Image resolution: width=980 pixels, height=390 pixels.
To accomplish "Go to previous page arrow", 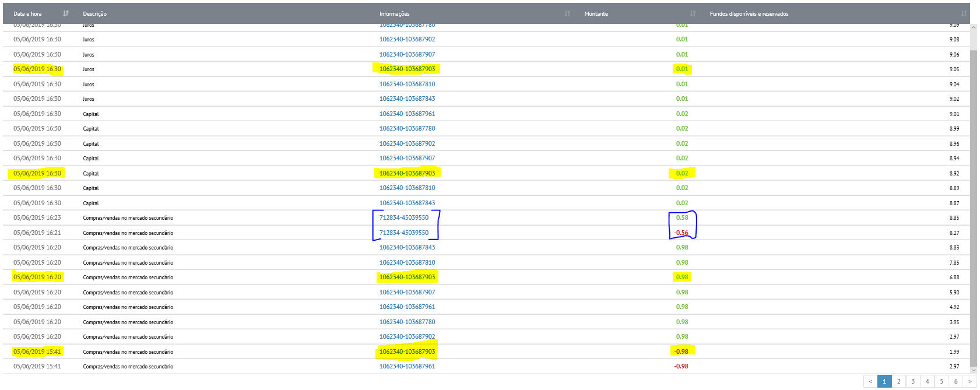I will tap(870, 381).
